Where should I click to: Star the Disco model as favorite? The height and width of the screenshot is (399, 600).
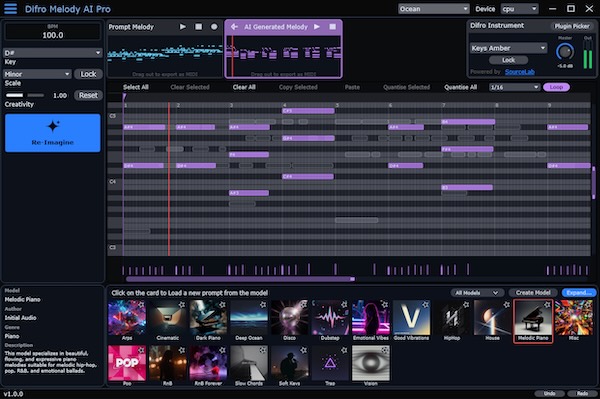click(x=304, y=305)
